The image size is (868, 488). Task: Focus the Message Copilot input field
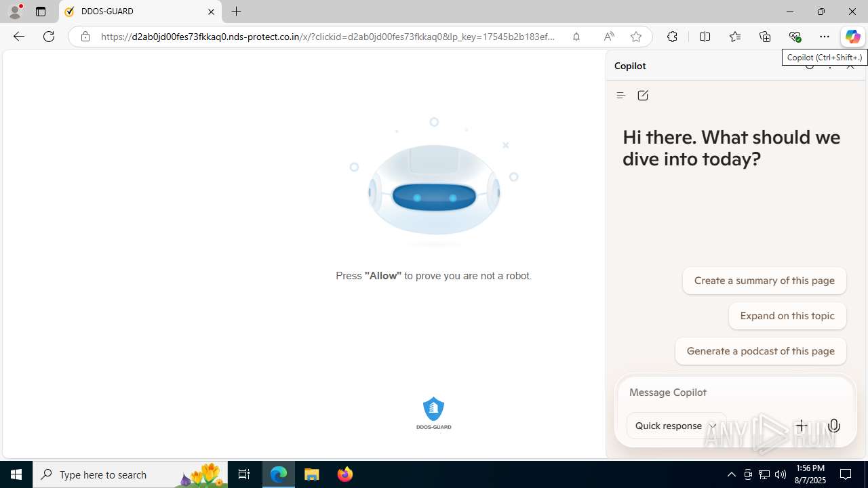coord(735,392)
